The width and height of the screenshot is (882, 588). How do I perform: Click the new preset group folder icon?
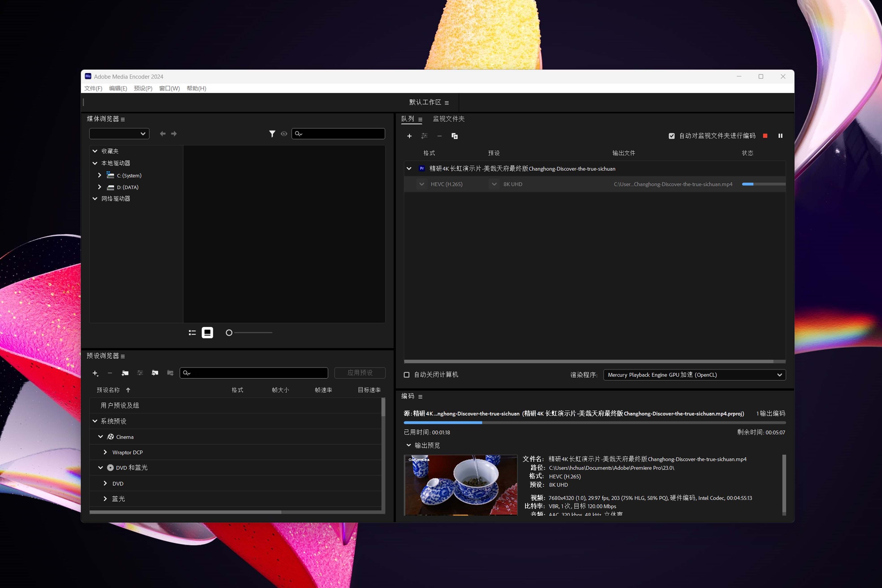125,373
